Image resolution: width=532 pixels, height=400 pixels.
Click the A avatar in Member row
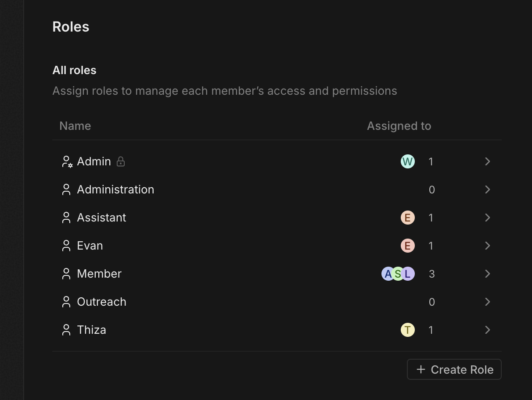click(x=388, y=274)
